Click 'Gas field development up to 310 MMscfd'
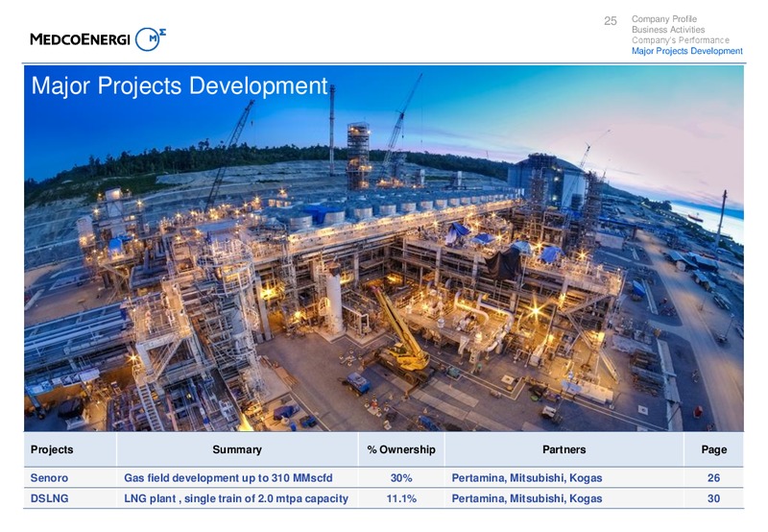768x532 pixels. pyautogui.click(x=228, y=477)
